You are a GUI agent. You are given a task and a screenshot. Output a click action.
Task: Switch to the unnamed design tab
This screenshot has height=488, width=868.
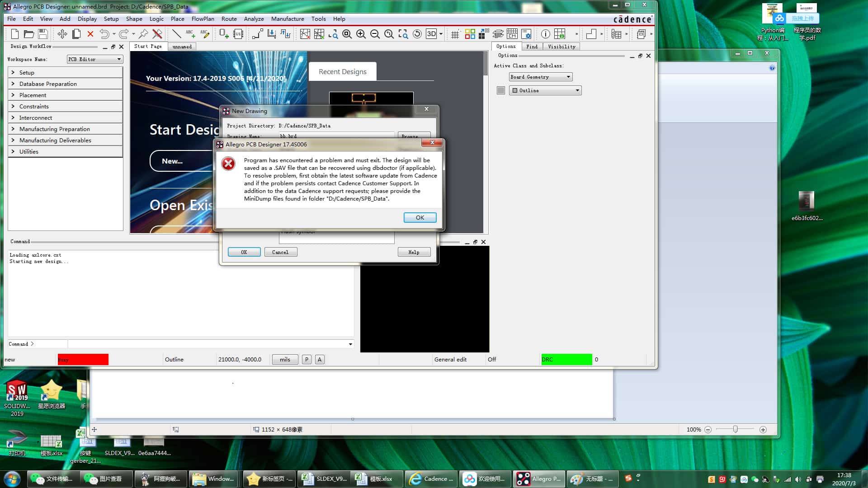[x=182, y=47]
